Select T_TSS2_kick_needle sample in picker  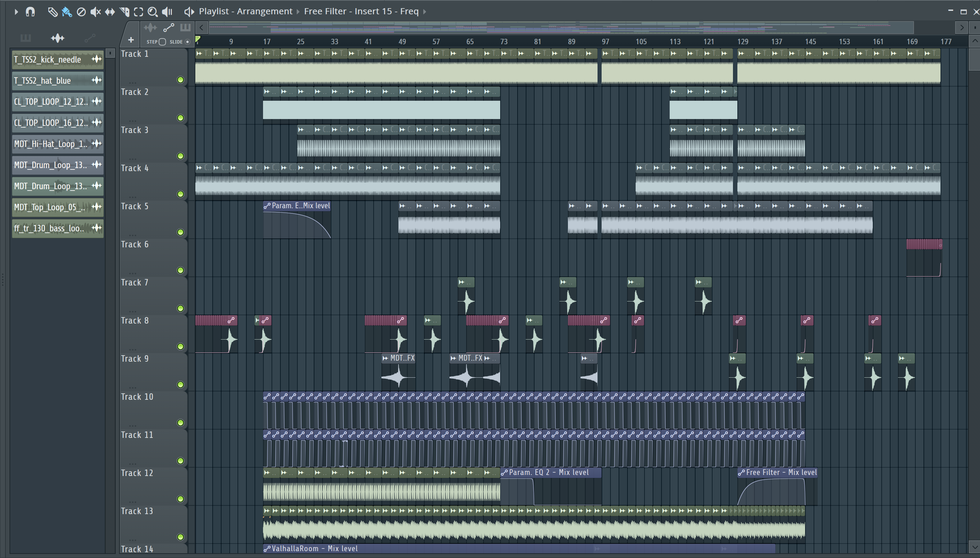[58, 60]
